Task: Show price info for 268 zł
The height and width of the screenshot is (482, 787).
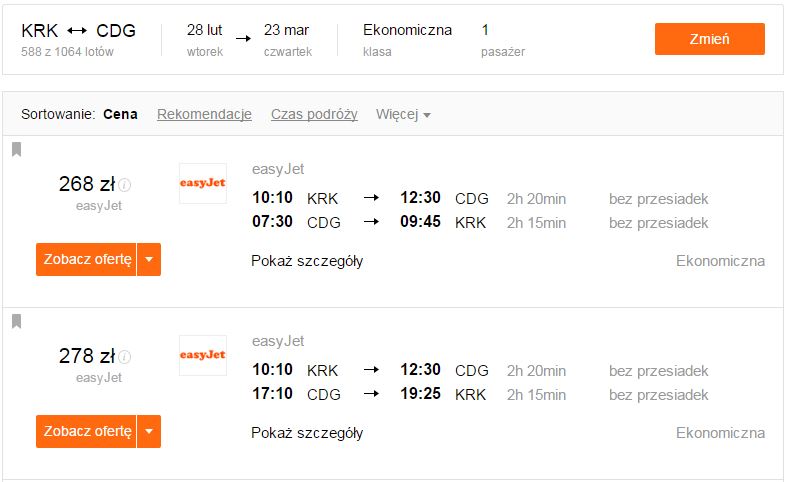Action: 125,185
